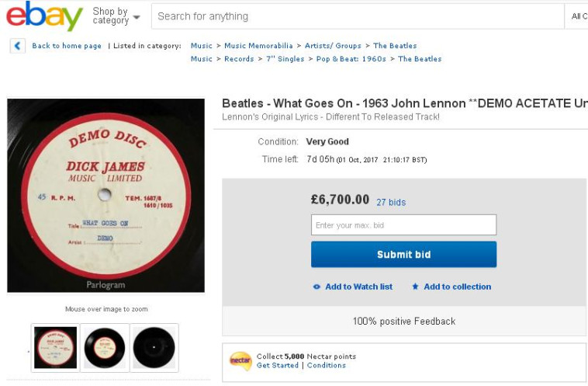
Task: Open the Pop & Beat: 1960s breadcrumb
Action: 351,59
